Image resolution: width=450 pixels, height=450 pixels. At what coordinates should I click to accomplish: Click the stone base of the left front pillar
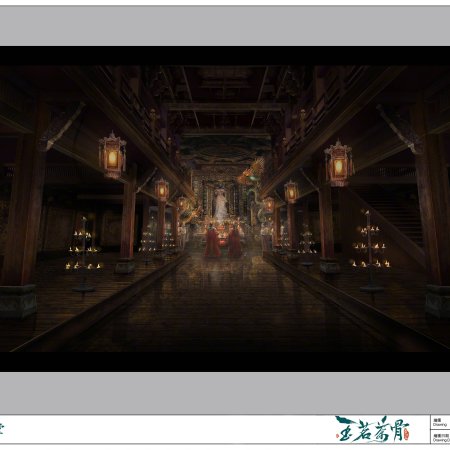(x=18, y=302)
